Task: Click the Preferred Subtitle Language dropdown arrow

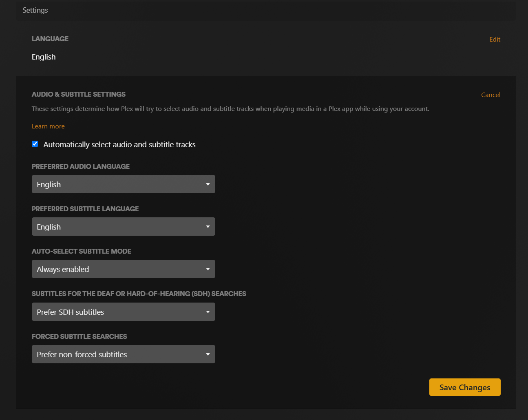Action: click(208, 226)
